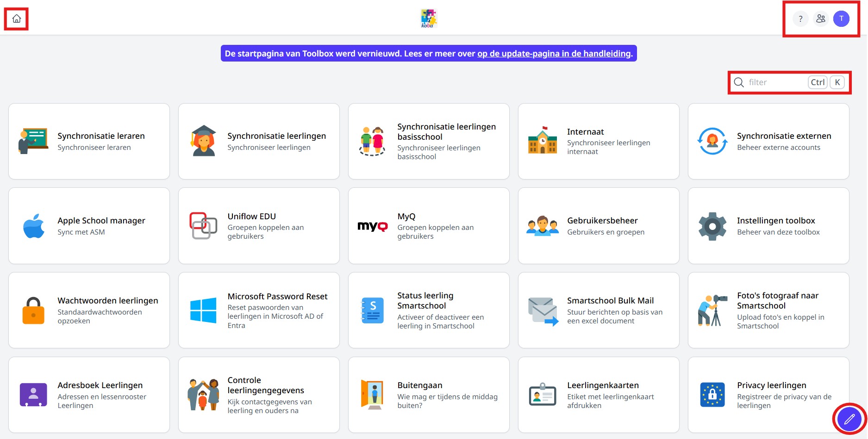Open the update-pagina in de handleiding link
The width and height of the screenshot is (868, 439).
click(x=554, y=54)
